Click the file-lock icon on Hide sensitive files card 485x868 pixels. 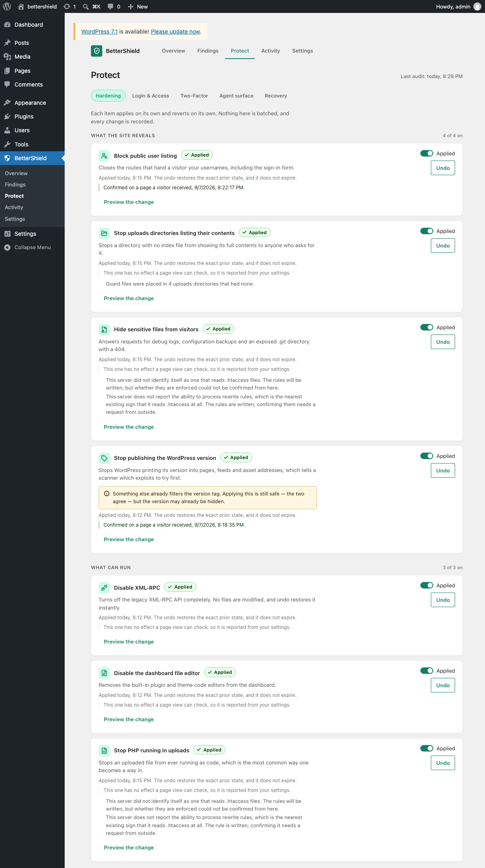pyautogui.click(x=104, y=330)
